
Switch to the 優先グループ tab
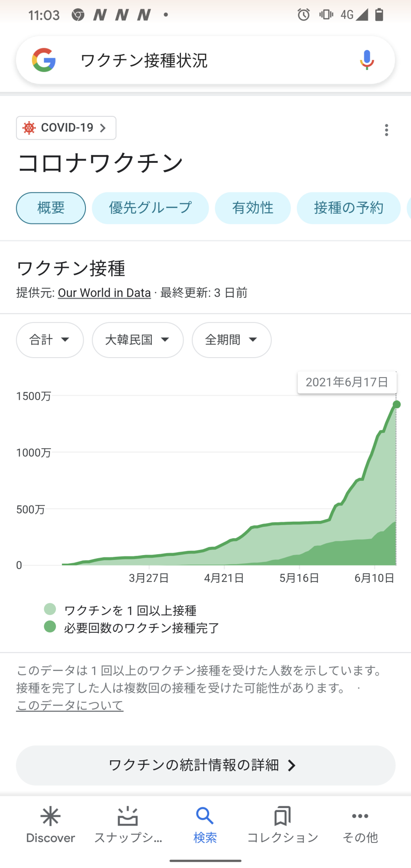pyautogui.click(x=150, y=208)
